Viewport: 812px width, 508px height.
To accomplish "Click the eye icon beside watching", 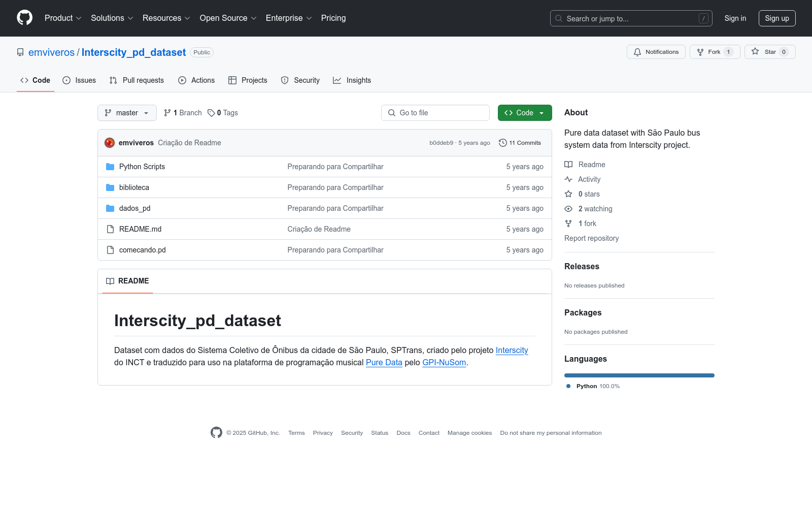I will [x=568, y=209].
